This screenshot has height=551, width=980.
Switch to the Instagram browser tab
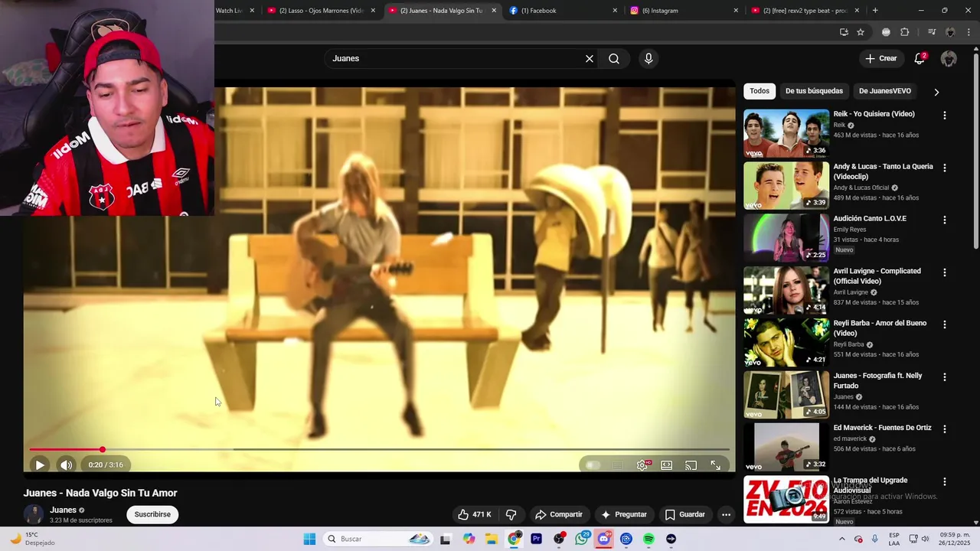point(683,11)
